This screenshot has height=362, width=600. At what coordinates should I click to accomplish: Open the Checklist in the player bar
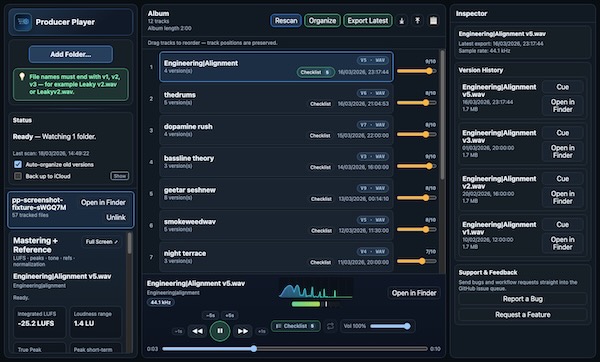pos(295,326)
